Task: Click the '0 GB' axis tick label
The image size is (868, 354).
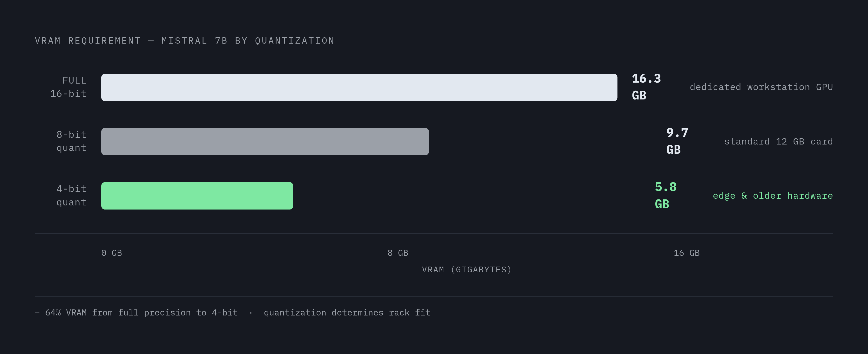Action: pyautogui.click(x=112, y=253)
